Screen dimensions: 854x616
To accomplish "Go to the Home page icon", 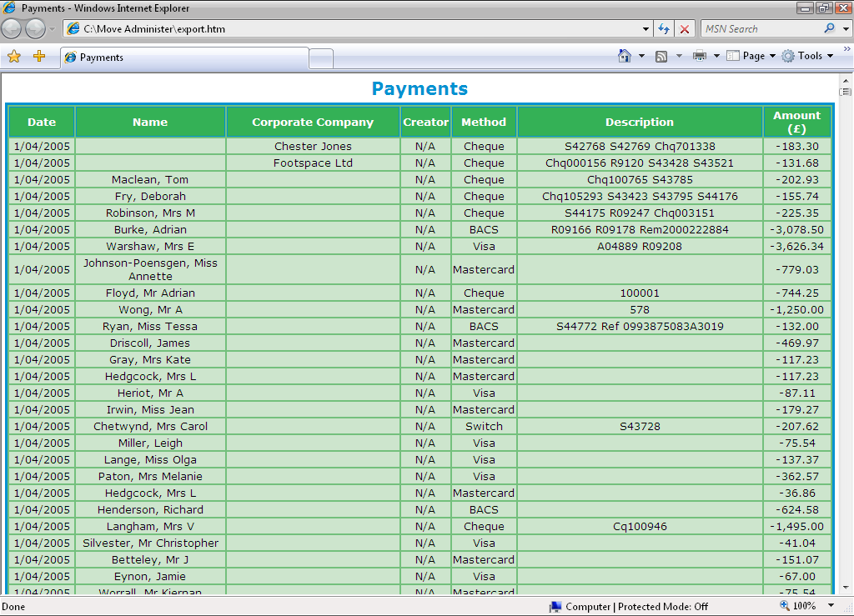I will click(x=624, y=56).
